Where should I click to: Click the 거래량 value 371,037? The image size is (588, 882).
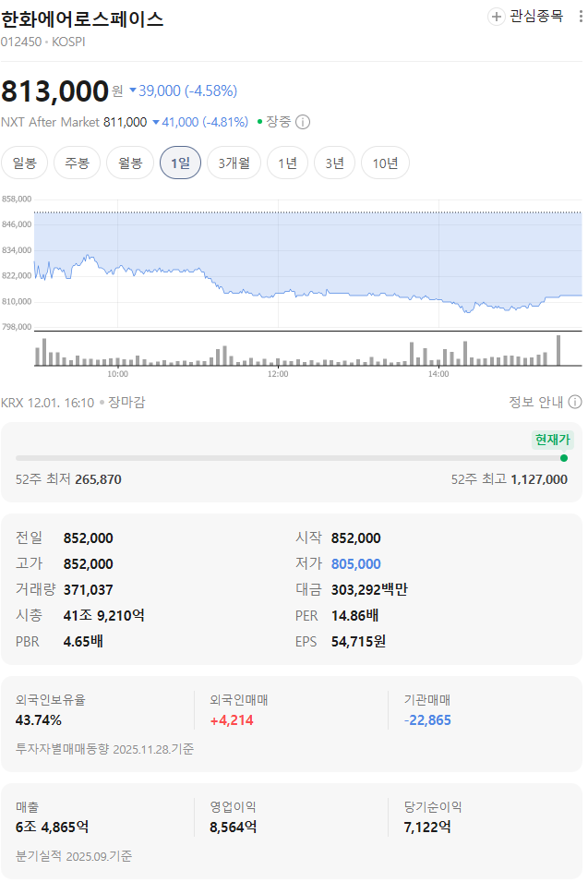click(x=89, y=590)
